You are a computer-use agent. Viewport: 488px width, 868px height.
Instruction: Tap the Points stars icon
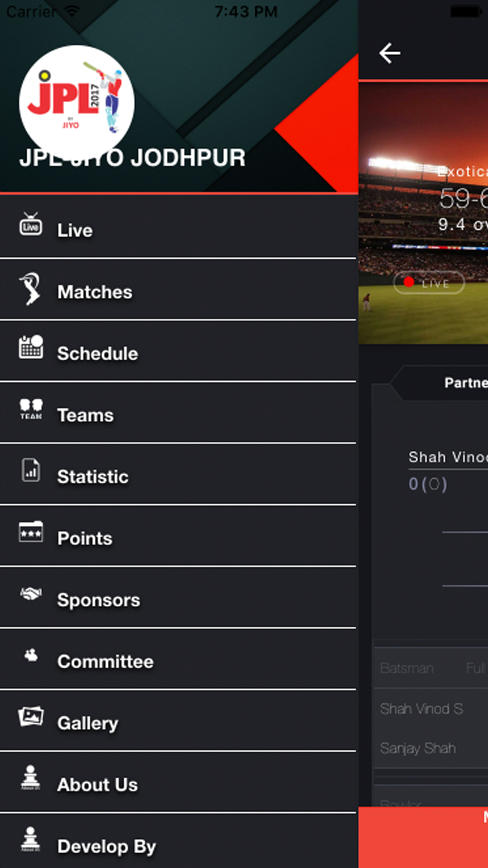click(31, 532)
